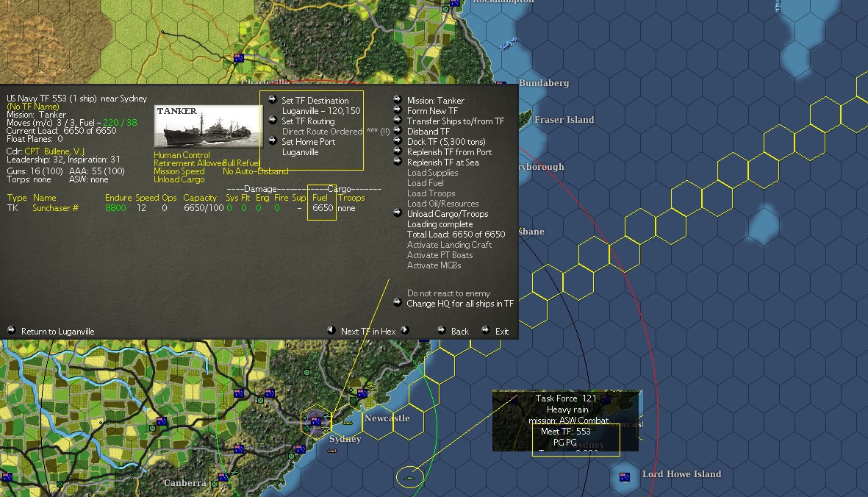
Task: Click the Fuel cargo value 6650
Action: tap(323, 208)
